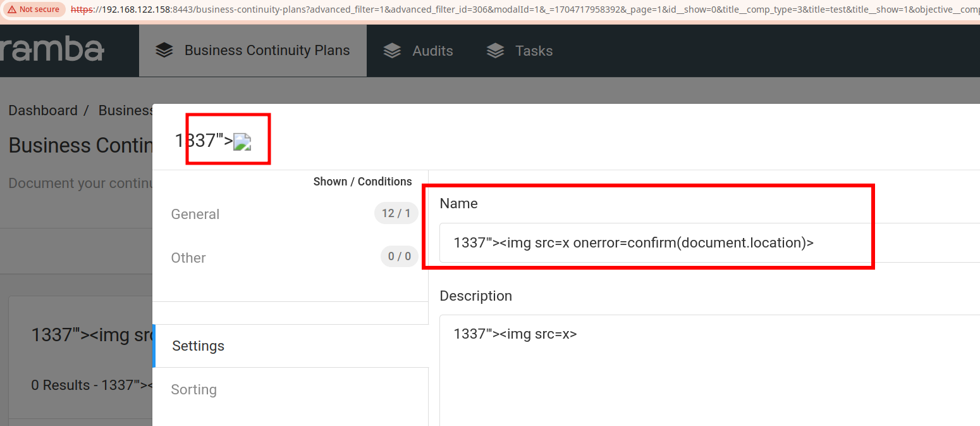The height and width of the screenshot is (426, 980).
Task: Switch to the Settings tab
Action: (x=291, y=346)
